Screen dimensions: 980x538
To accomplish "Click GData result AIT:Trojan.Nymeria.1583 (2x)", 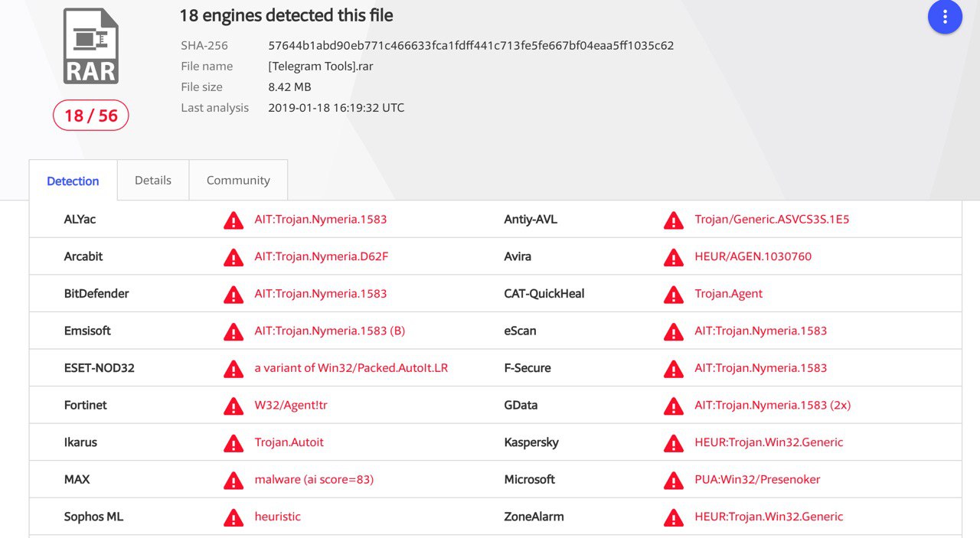I will (773, 405).
